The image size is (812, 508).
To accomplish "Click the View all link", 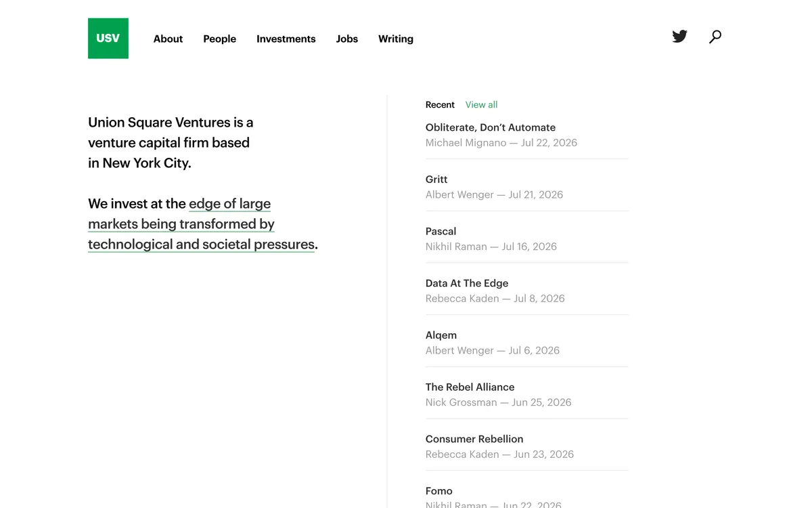I will (481, 105).
